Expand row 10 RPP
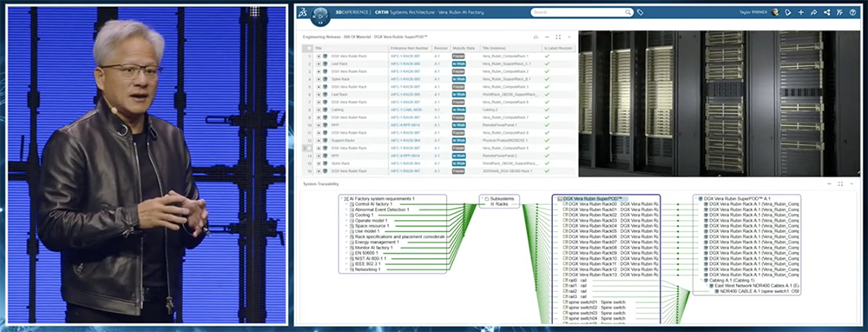Viewport: 868px width, 332px height. 319,125
